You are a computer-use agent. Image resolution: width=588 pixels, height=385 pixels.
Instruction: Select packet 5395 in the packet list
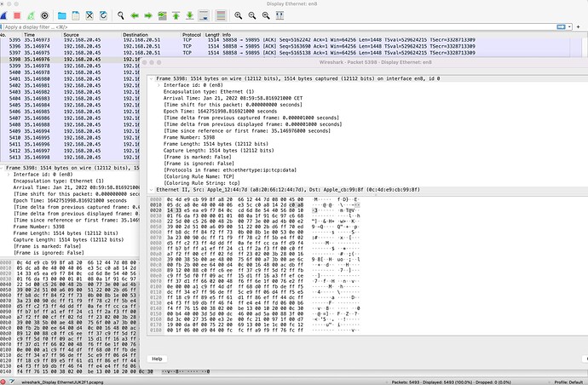pos(285,40)
